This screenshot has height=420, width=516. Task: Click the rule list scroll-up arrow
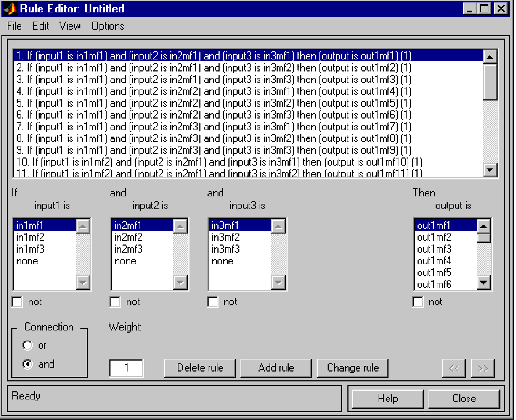coord(490,57)
